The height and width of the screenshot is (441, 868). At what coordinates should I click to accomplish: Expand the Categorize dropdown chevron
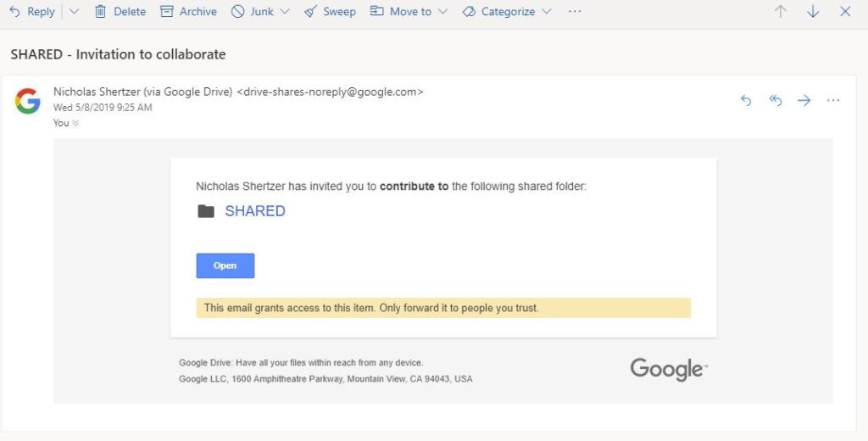point(547,12)
